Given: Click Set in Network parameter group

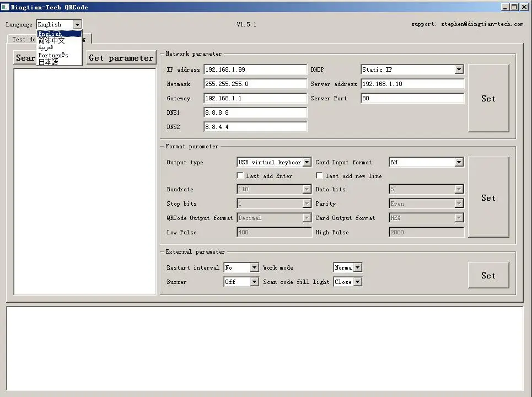Looking at the screenshot, I should pos(488,98).
